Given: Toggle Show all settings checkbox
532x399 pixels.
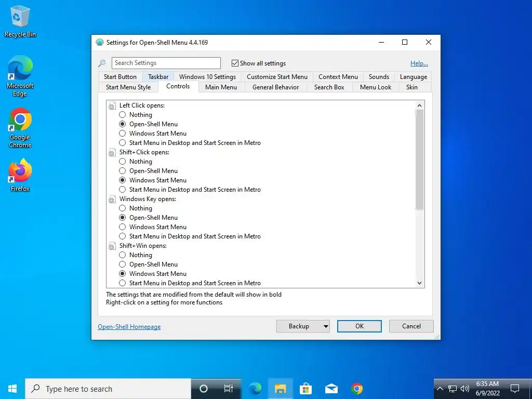Looking at the screenshot, I should tap(235, 63).
